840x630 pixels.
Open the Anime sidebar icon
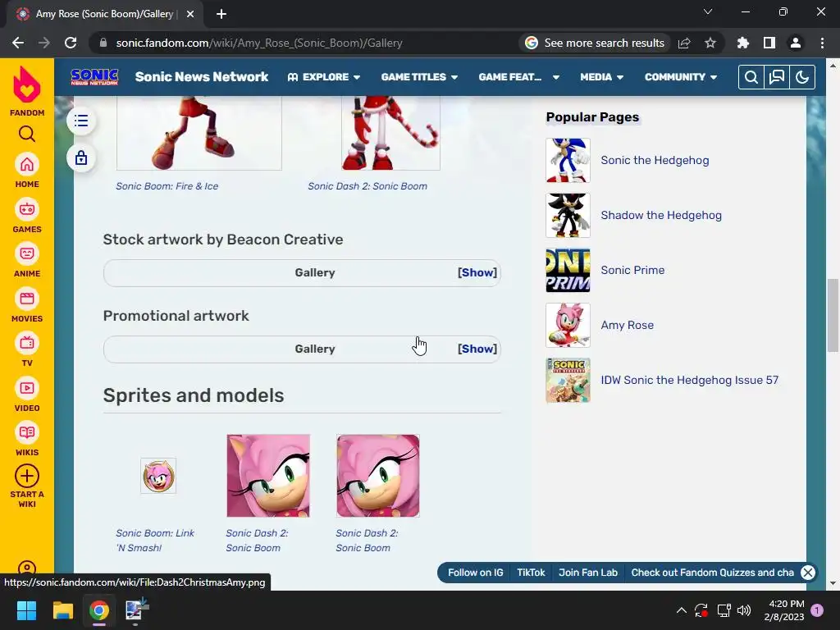pyautogui.click(x=27, y=253)
